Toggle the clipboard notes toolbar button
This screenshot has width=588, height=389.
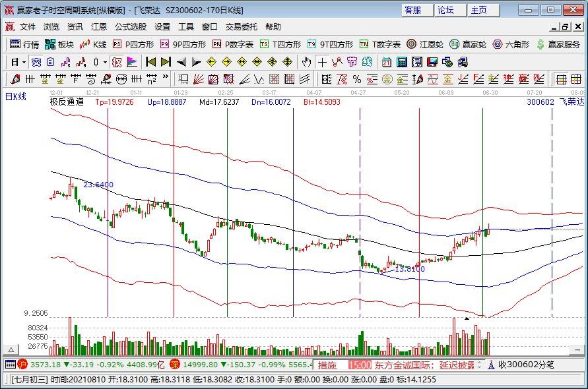coord(51,62)
